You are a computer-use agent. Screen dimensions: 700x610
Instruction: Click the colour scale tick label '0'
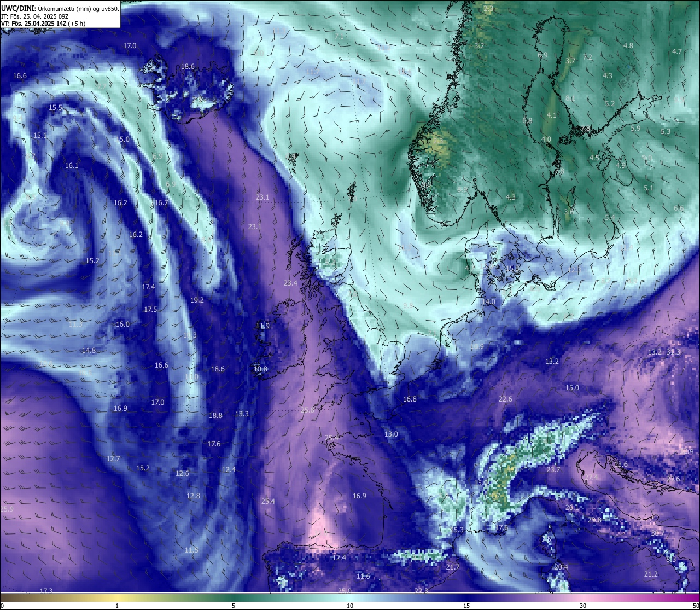(2, 606)
